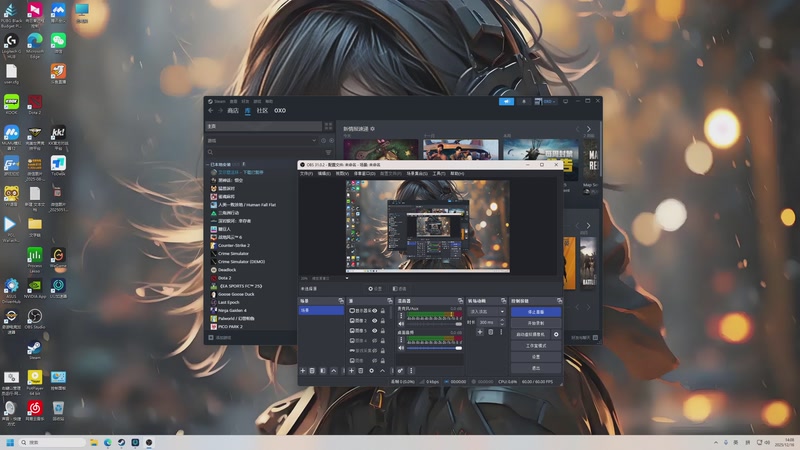Open desktop audio channel options dots
The width and height of the screenshot is (800, 450).
[x=401, y=340]
